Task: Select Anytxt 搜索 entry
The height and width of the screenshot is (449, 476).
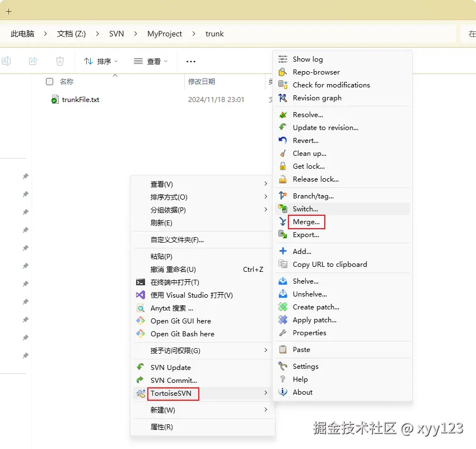Action: tap(202, 308)
